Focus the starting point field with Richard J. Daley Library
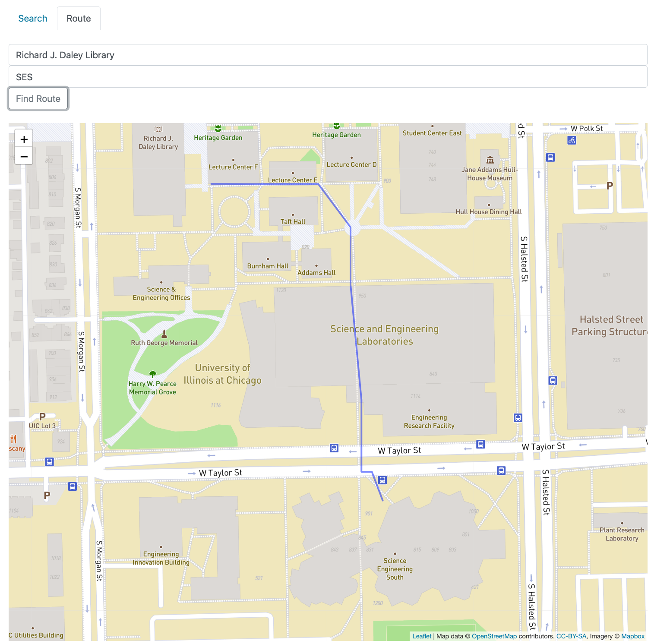651x644 pixels. (x=328, y=55)
